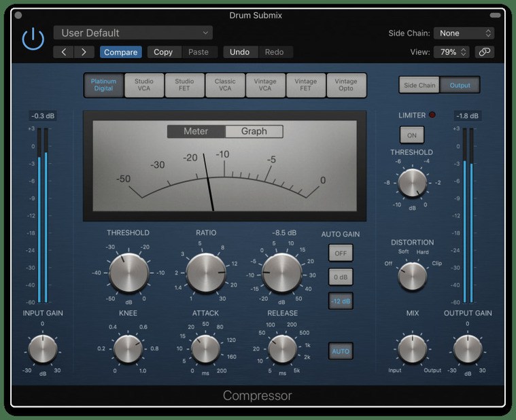This screenshot has height=420, width=516.
Task: Set Auto Gain to OFF
Action: pyautogui.click(x=341, y=253)
